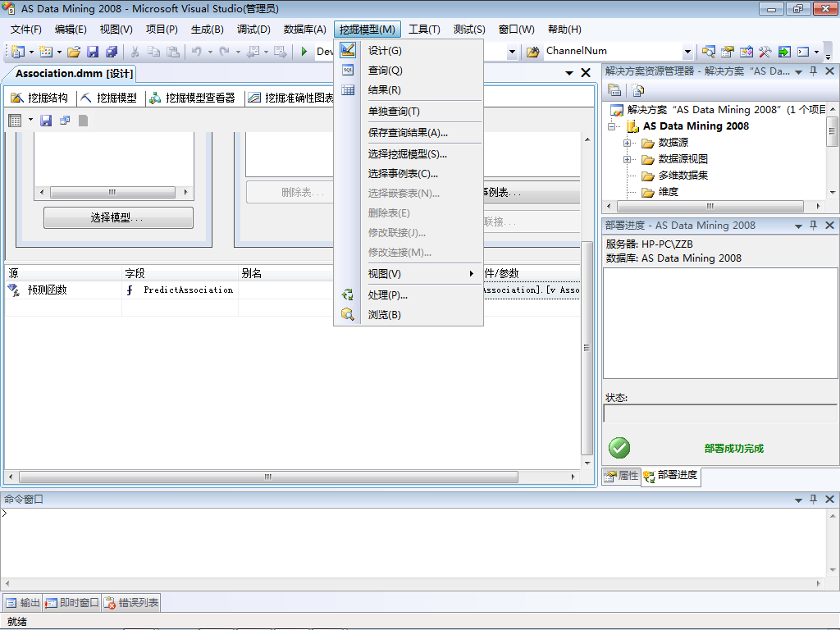Pin the Solution Explorer panel

pyautogui.click(x=813, y=71)
